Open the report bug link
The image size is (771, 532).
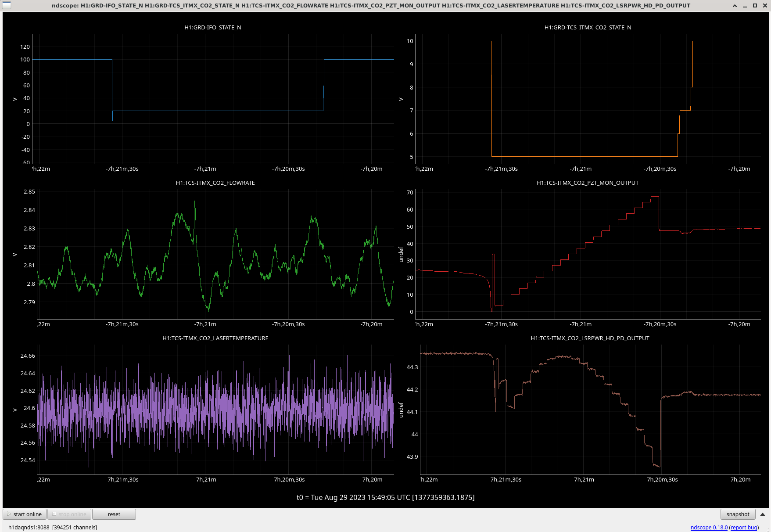744,527
